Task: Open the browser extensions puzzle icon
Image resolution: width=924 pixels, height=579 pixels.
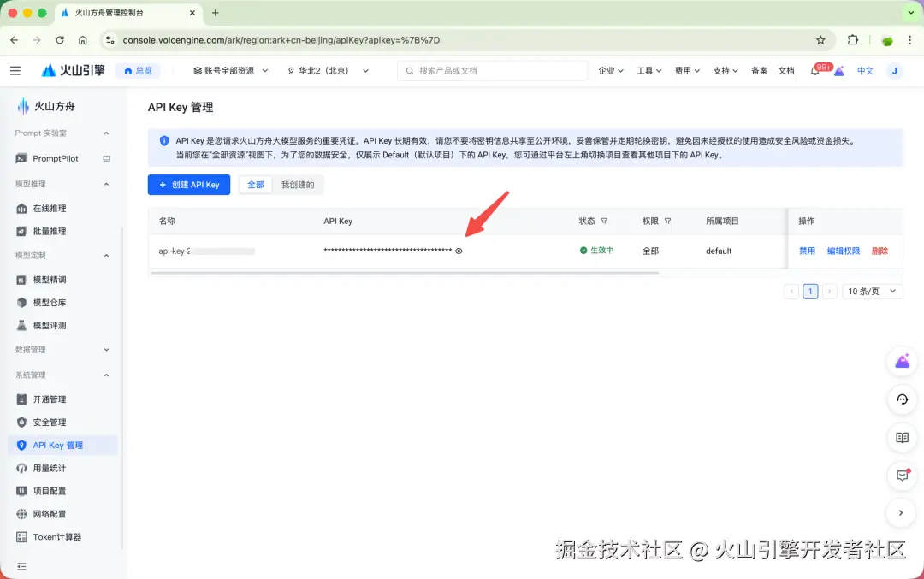Action: 853,40
